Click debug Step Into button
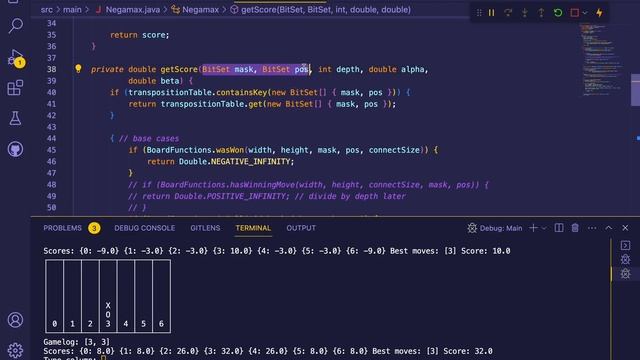The width and height of the screenshot is (640, 360). [524, 13]
